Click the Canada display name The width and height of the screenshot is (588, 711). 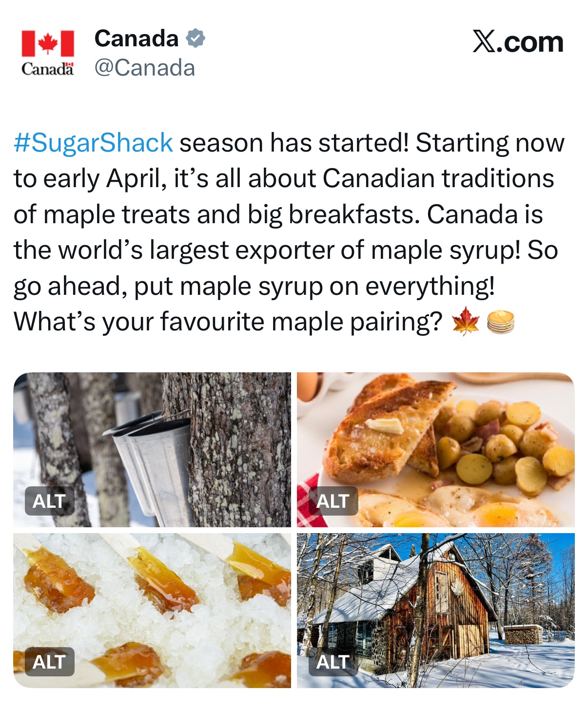pos(137,38)
